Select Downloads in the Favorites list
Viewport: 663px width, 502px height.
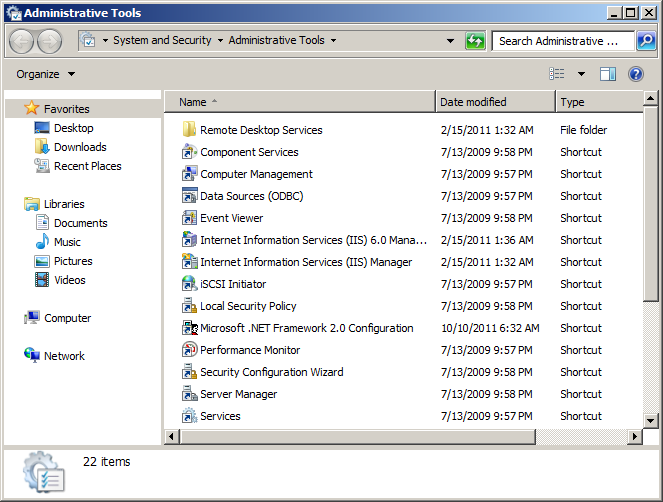point(80,147)
